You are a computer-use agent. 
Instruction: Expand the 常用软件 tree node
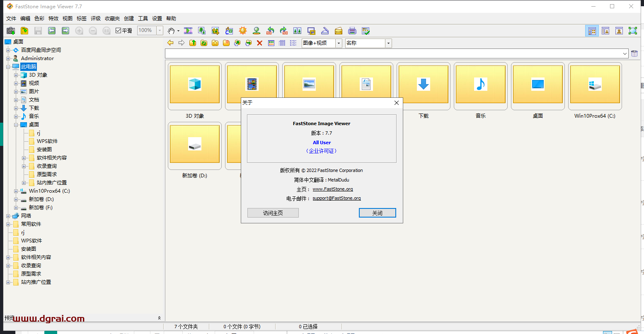tap(8, 224)
